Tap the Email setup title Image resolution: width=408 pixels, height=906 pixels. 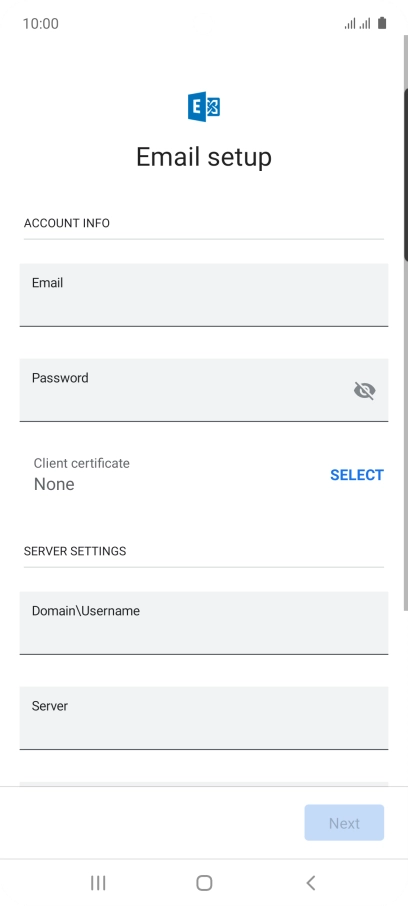204,157
